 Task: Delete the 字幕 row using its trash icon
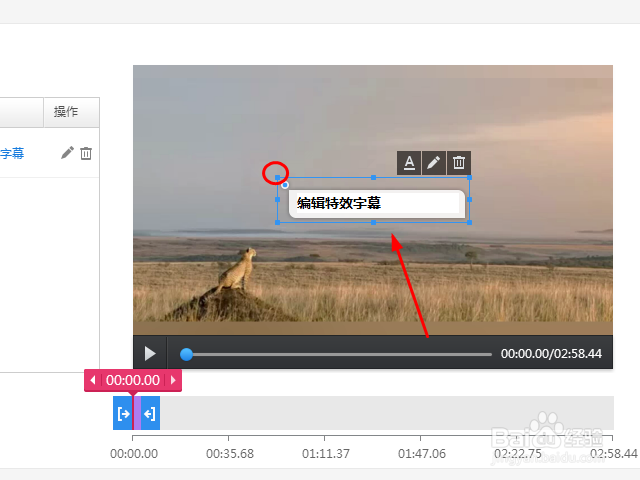[86, 153]
